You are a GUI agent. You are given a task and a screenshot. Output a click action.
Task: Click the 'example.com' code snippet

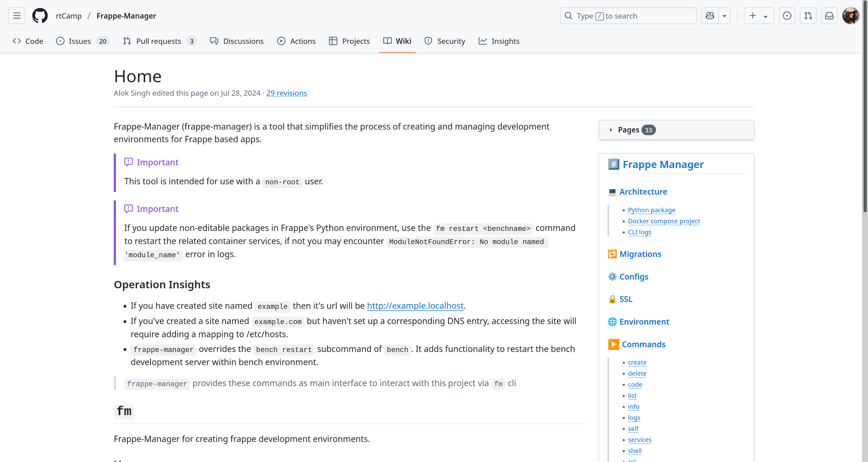(278, 322)
